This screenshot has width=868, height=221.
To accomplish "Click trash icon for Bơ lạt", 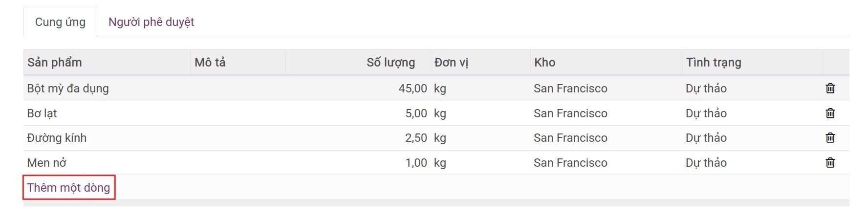I will pos(830,113).
